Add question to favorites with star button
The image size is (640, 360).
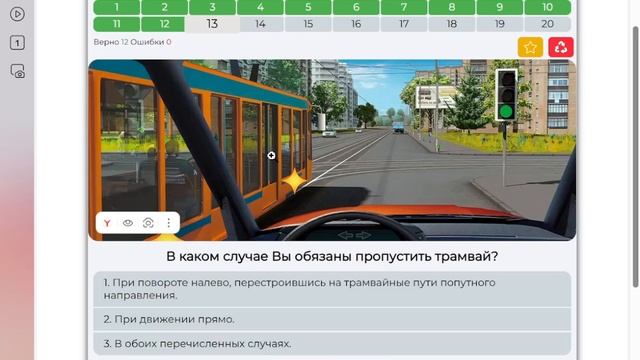(530, 47)
